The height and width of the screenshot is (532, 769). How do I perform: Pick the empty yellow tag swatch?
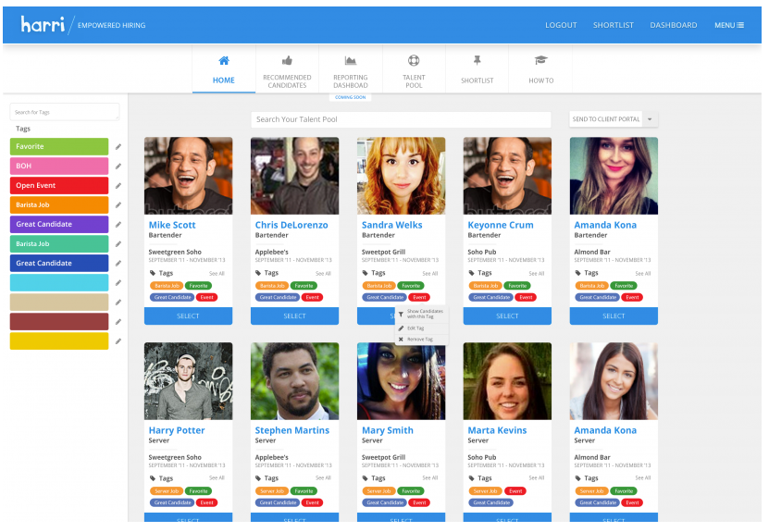tap(59, 340)
